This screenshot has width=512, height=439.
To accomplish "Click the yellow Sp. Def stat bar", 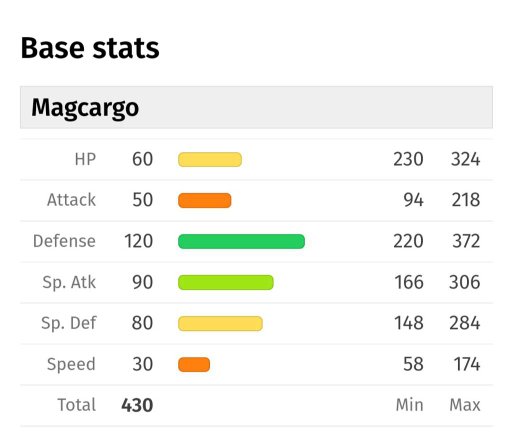I will pyautogui.click(x=220, y=323).
